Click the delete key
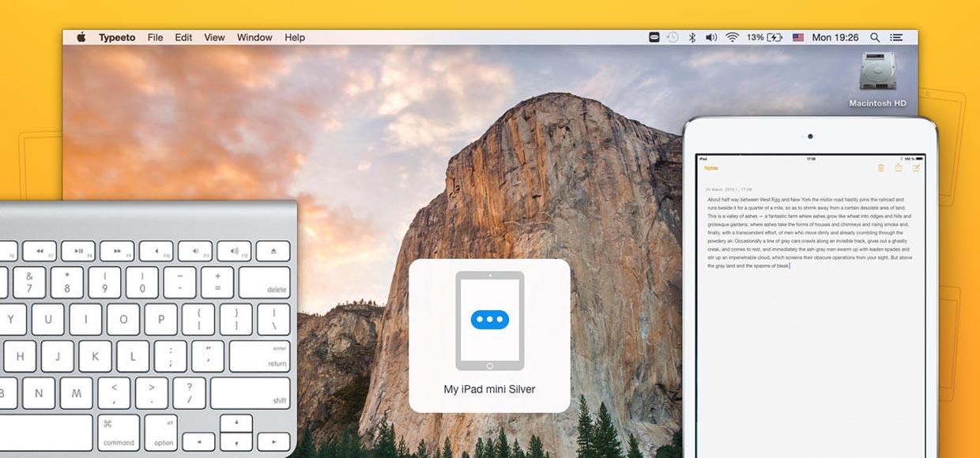Screen dimensions: 980x458 (264, 282)
